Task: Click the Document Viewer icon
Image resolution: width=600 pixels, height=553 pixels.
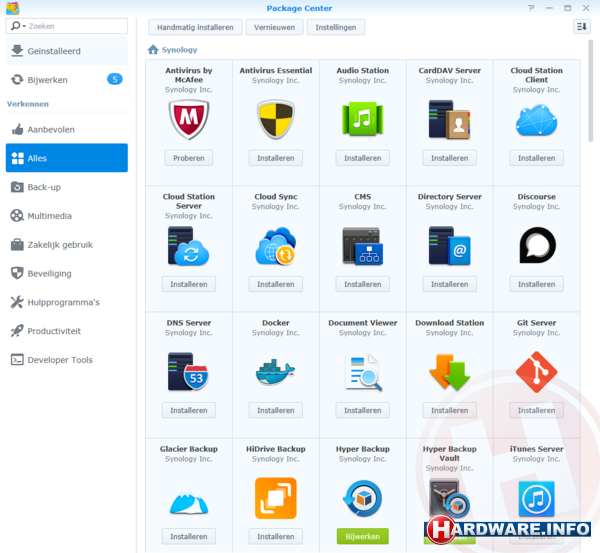Action: click(364, 372)
